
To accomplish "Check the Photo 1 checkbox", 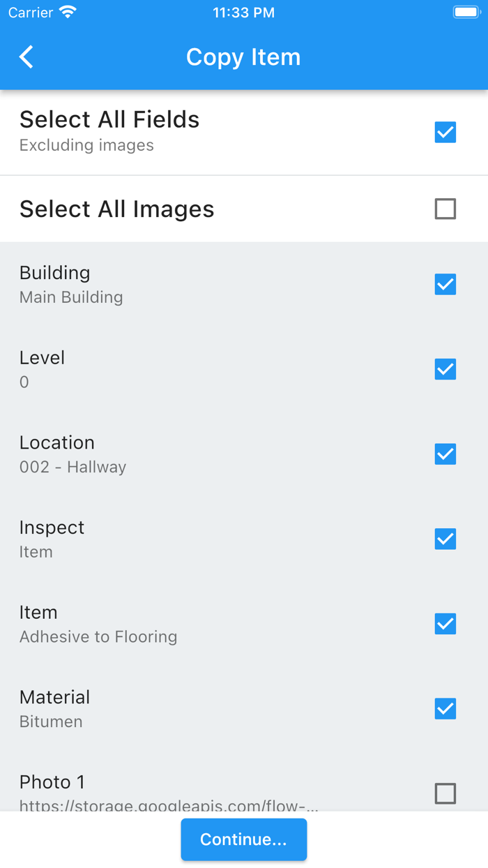I will (x=445, y=793).
